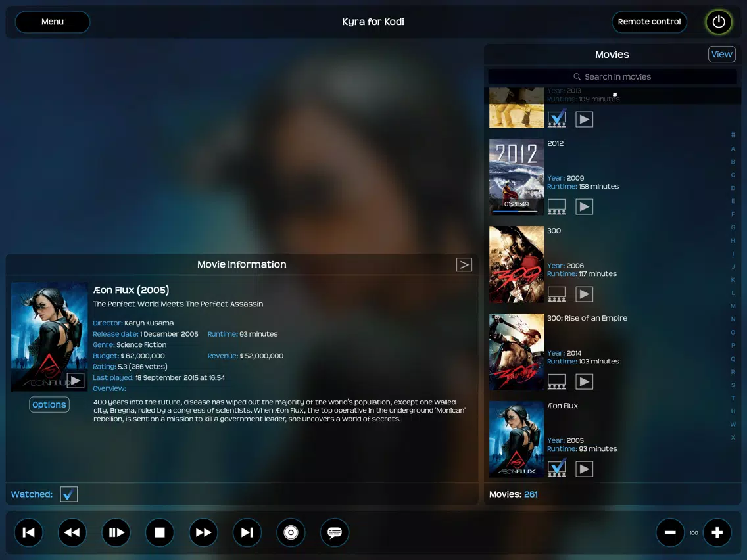
Task: Uncheck the Watched checkbox
Action: point(69,494)
